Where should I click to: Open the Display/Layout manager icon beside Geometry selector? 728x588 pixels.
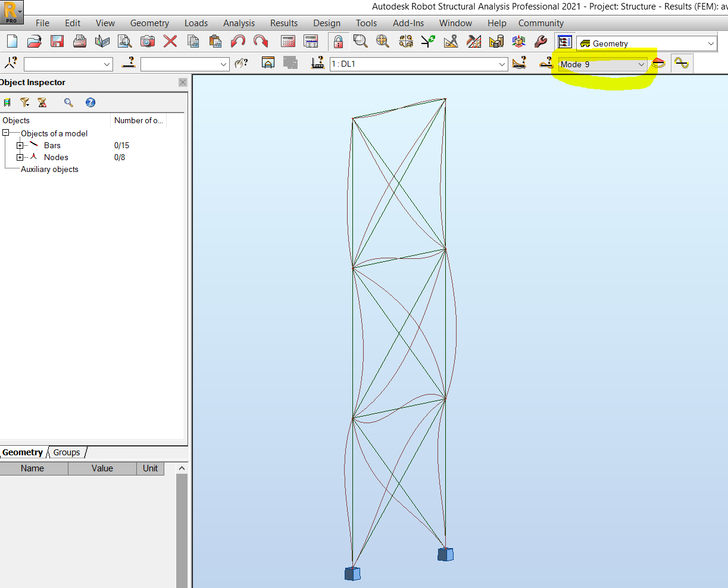564,42
